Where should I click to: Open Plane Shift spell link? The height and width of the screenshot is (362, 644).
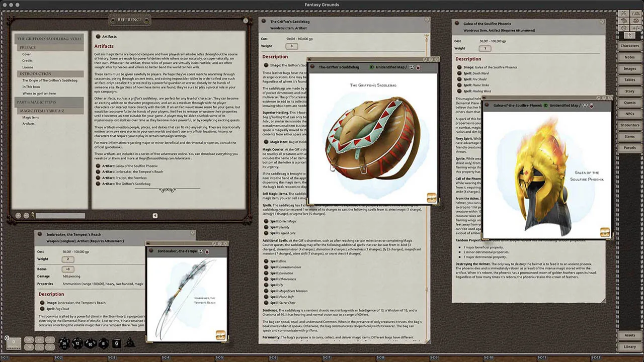coord(266,297)
